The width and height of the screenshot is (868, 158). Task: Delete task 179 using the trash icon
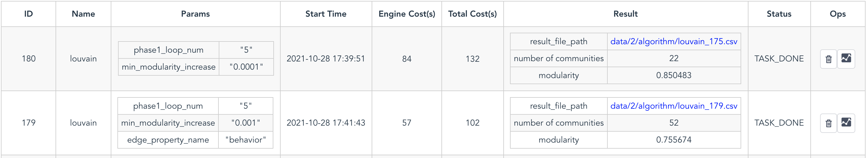(x=828, y=123)
